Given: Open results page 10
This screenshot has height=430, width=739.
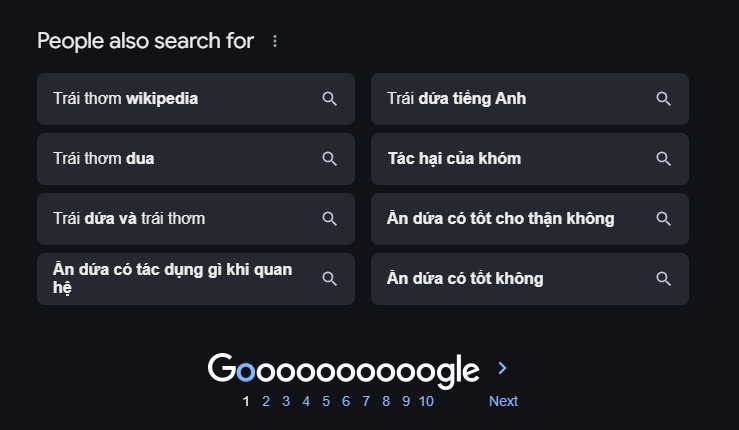Looking at the screenshot, I should tap(426, 402).
